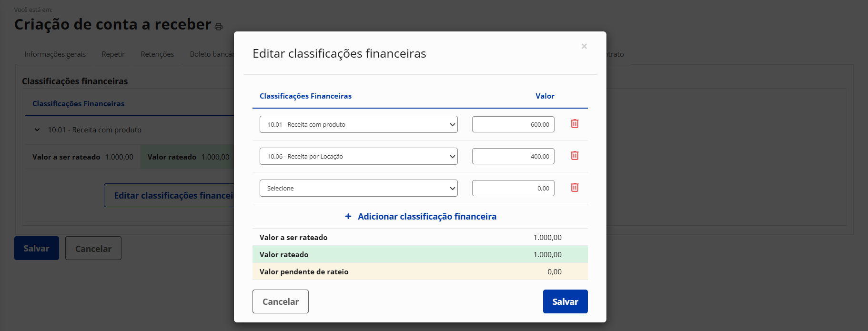Open the Repetir tab
Image resolution: width=868 pixels, height=331 pixels.
[113, 54]
